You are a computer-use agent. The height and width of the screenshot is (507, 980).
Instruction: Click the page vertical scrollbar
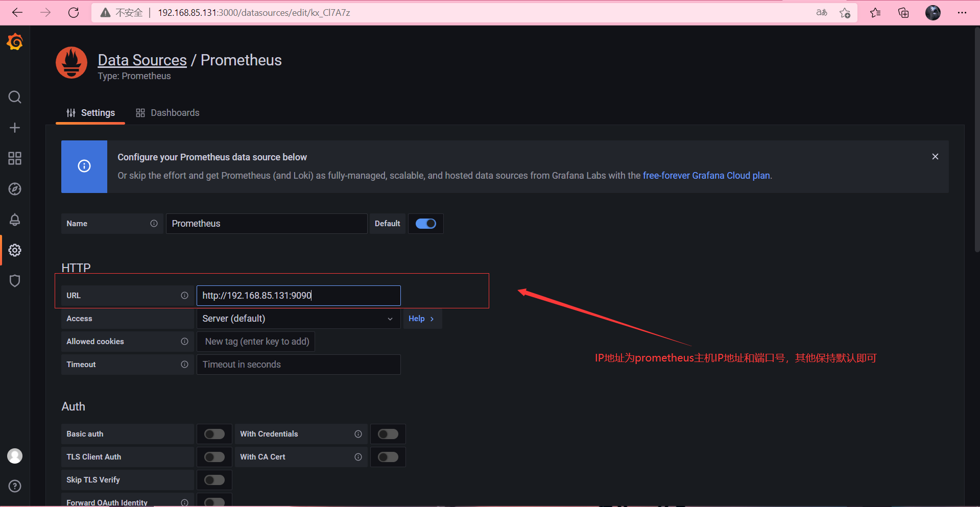977,139
